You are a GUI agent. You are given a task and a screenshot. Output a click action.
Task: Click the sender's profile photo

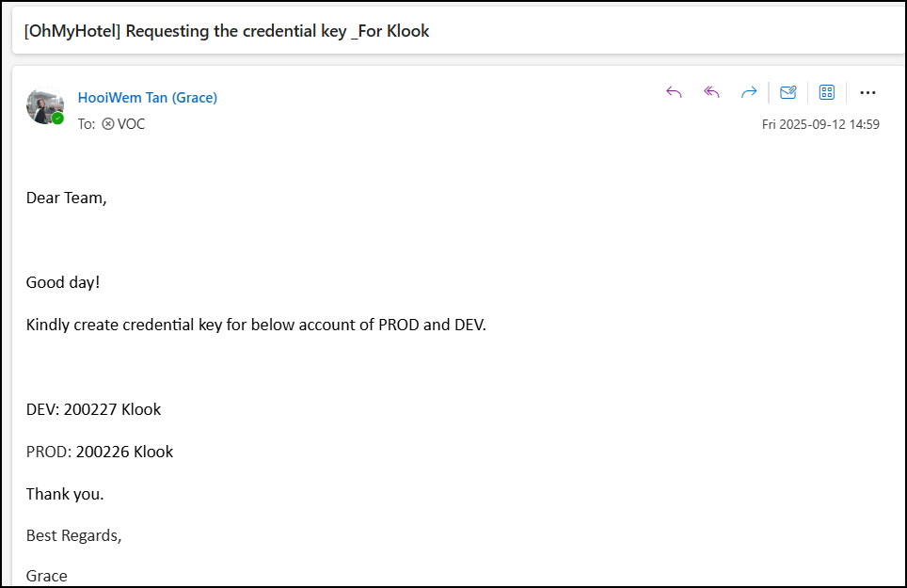(43, 105)
